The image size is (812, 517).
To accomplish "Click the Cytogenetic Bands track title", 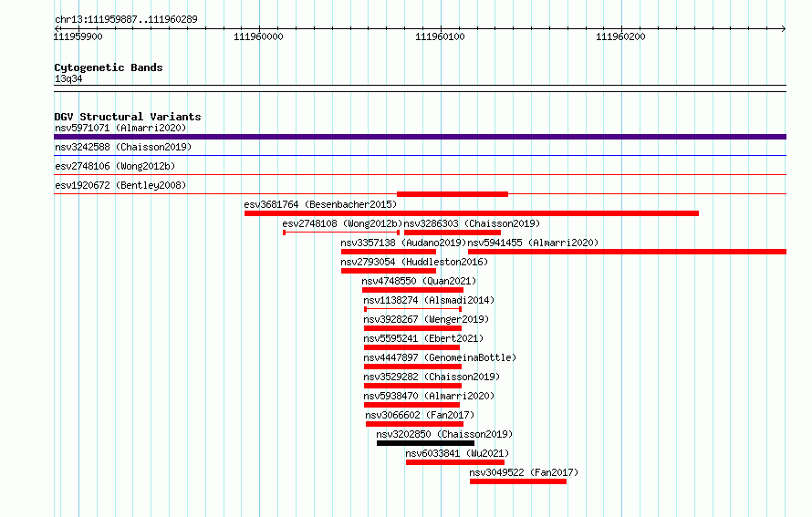I will click(x=109, y=67).
